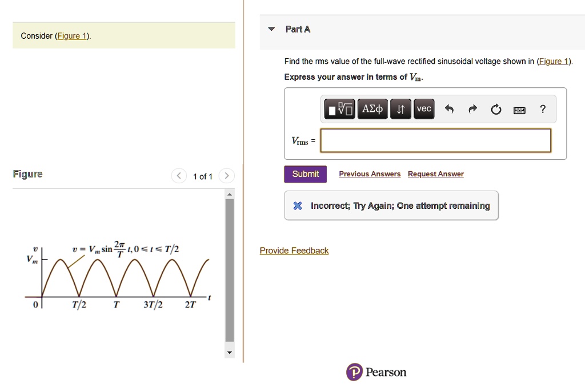Open the Greek symbols ΑΣφ palette
The height and width of the screenshot is (392, 585).
[x=372, y=109]
